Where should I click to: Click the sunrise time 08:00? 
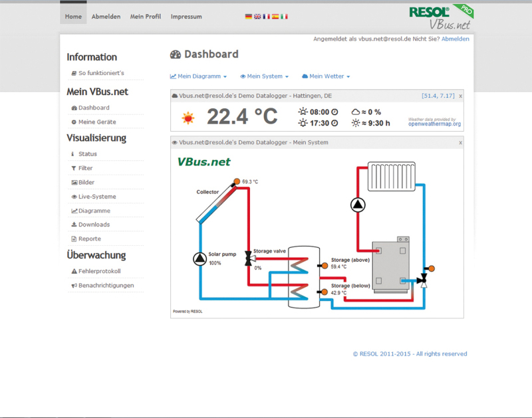click(x=319, y=112)
